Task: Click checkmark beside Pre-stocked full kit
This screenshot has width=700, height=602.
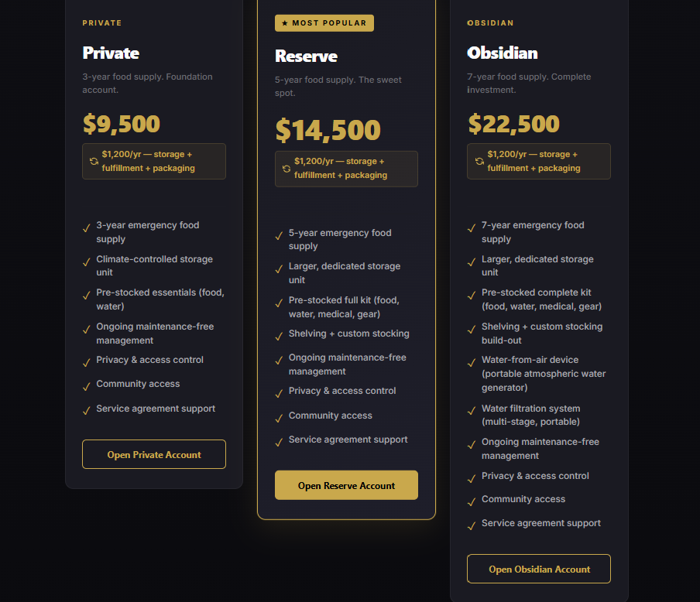Action: (x=279, y=303)
